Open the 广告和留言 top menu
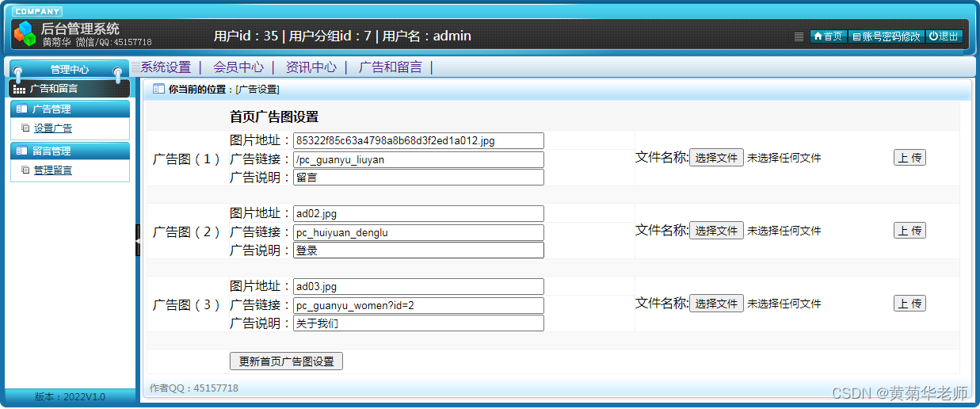 pos(391,67)
